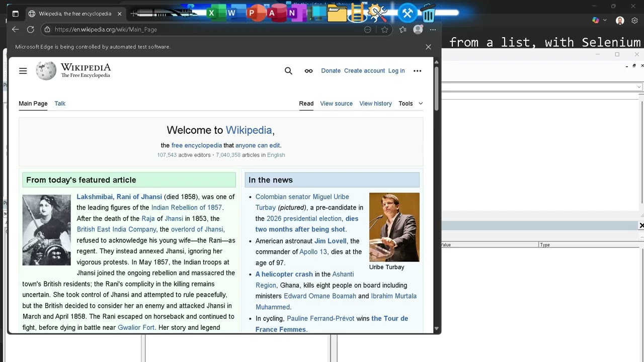This screenshot has width=644, height=362.
Task: Open the 2026 presidential election link
Action: [x=304, y=219]
